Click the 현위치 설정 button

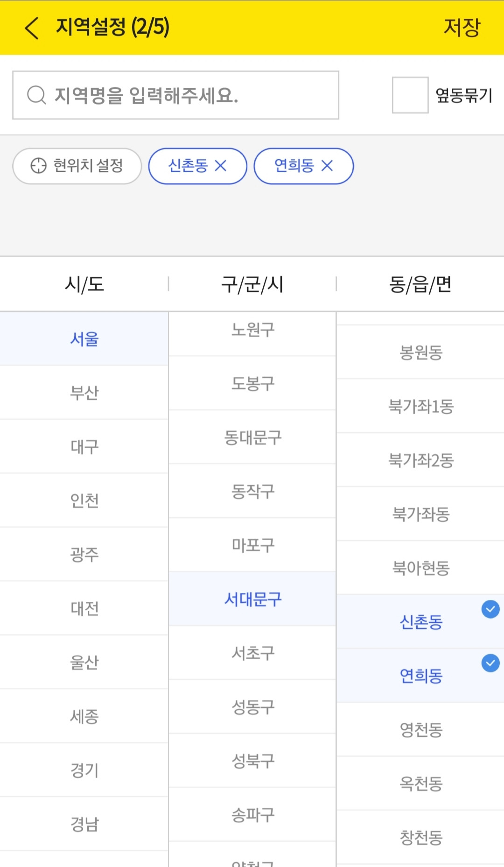point(77,166)
